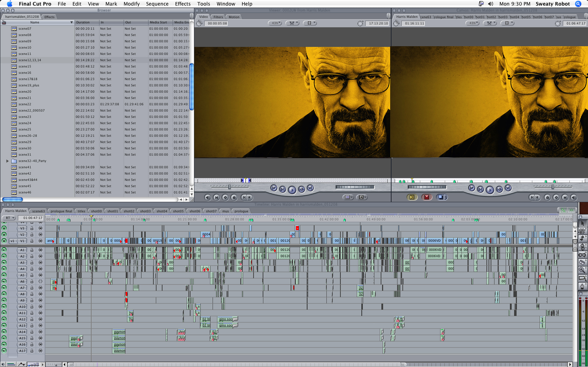The image size is (588, 367).
Task: Select the Edit Selection tool in tool palette
Action: pos(582,231)
